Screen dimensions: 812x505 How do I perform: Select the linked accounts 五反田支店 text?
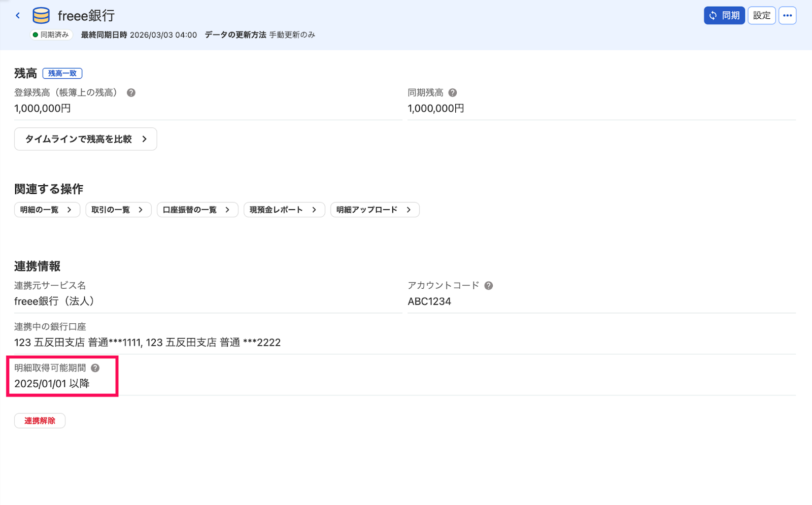click(x=147, y=343)
